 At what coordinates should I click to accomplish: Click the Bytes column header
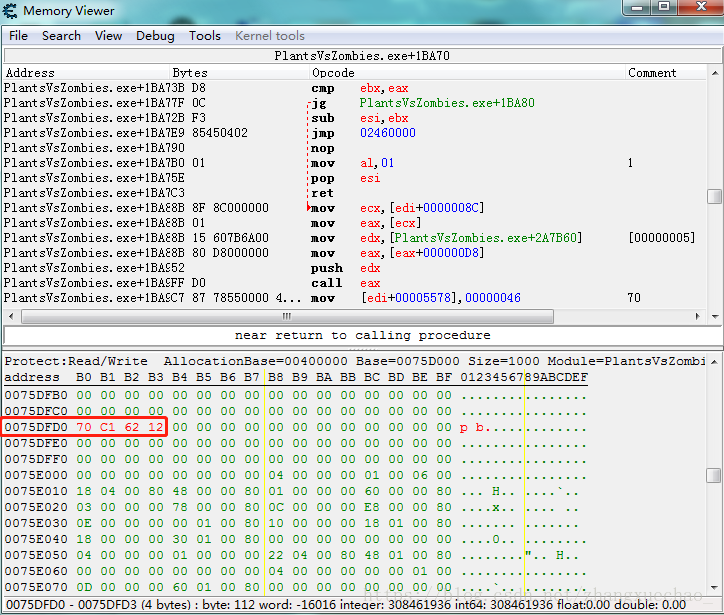pyautogui.click(x=240, y=73)
